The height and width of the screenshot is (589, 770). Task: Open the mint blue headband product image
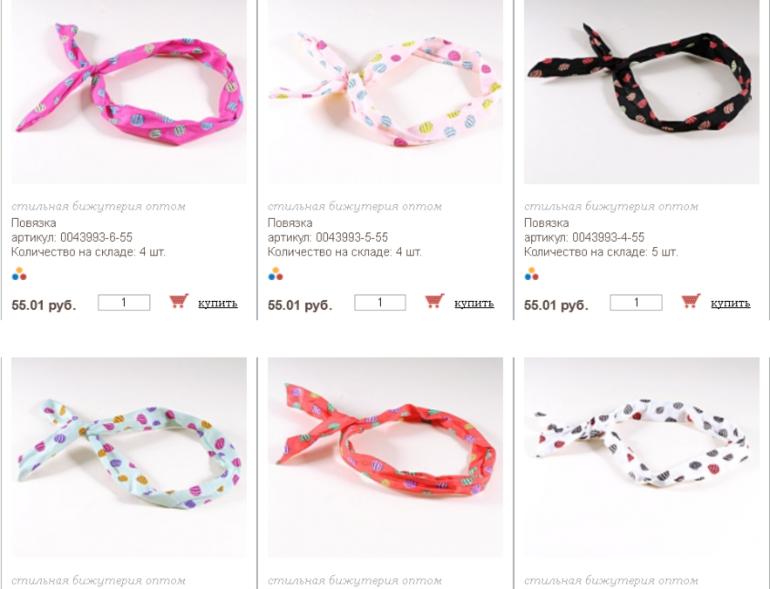click(129, 457)
